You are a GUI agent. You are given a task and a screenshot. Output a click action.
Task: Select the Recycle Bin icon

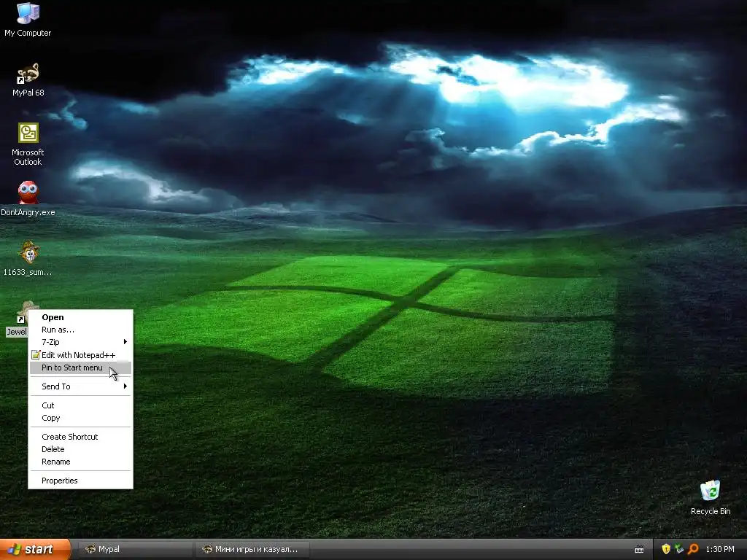711,498
